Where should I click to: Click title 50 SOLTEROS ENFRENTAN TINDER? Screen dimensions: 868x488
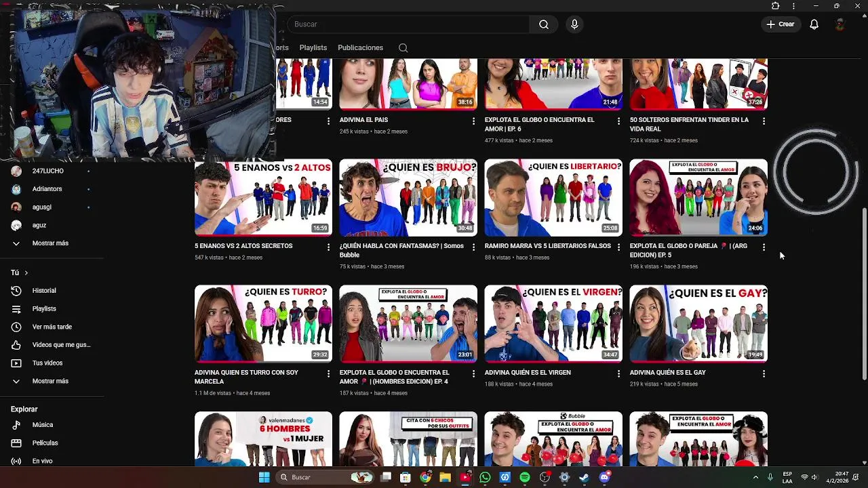689,124
